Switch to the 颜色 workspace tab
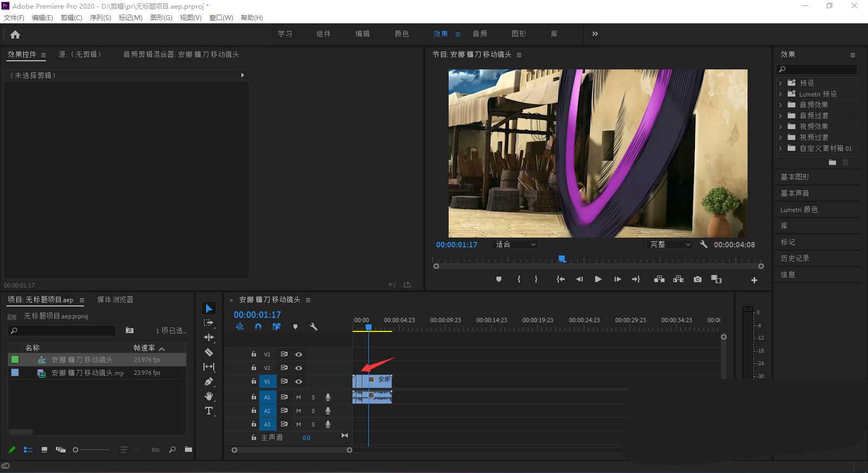This screenshot has width=868, height=473. coord(401,34)
